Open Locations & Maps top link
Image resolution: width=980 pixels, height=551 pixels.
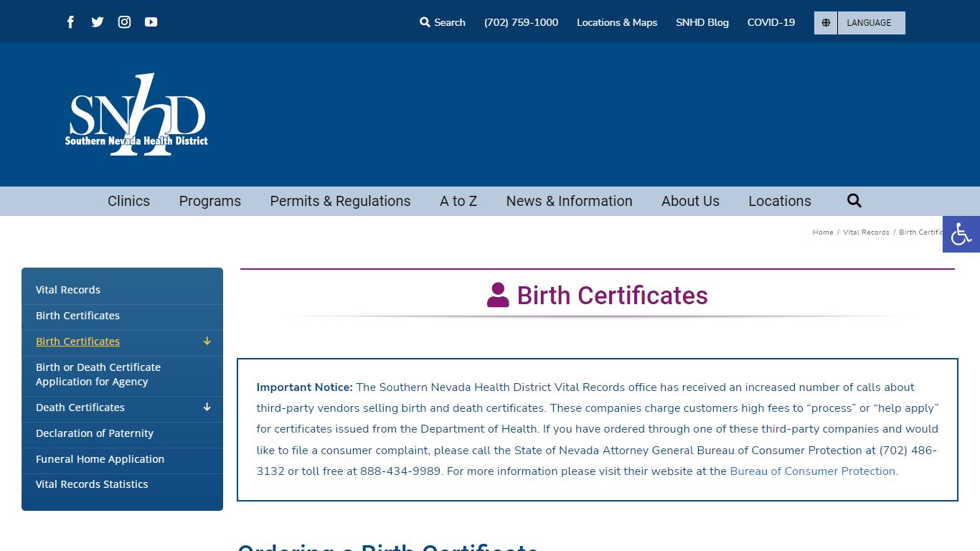point(617,22)
